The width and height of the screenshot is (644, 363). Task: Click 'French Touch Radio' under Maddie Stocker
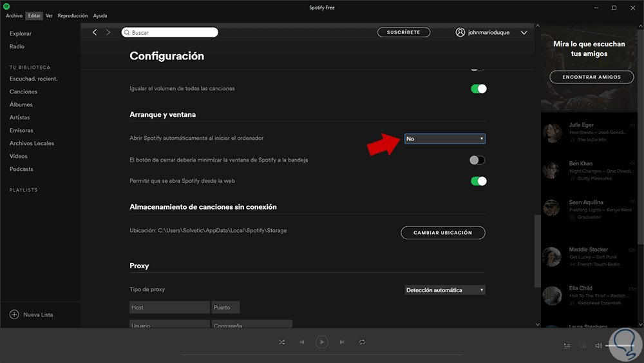tap(598, 264)
